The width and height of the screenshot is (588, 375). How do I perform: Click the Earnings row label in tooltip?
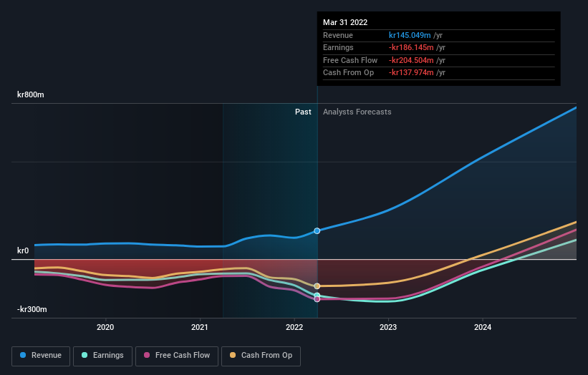(x=338, y=47)
